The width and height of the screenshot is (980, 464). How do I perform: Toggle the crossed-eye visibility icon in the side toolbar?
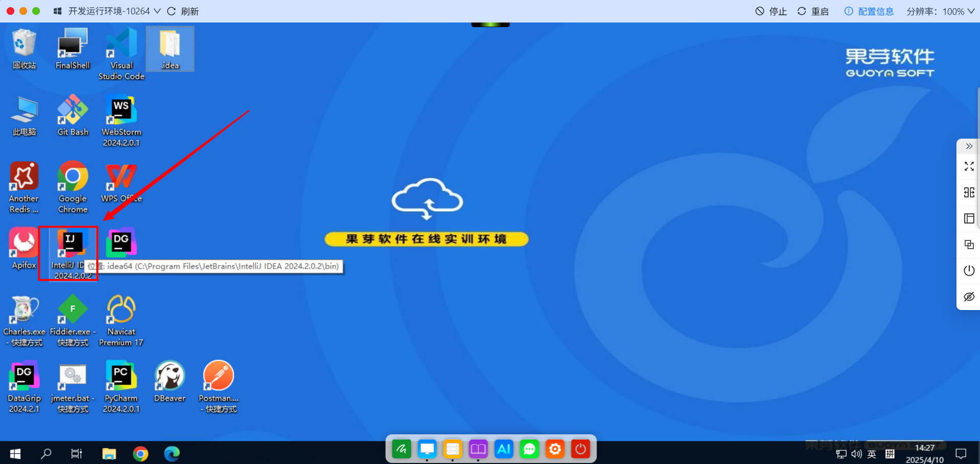[969, 297]
